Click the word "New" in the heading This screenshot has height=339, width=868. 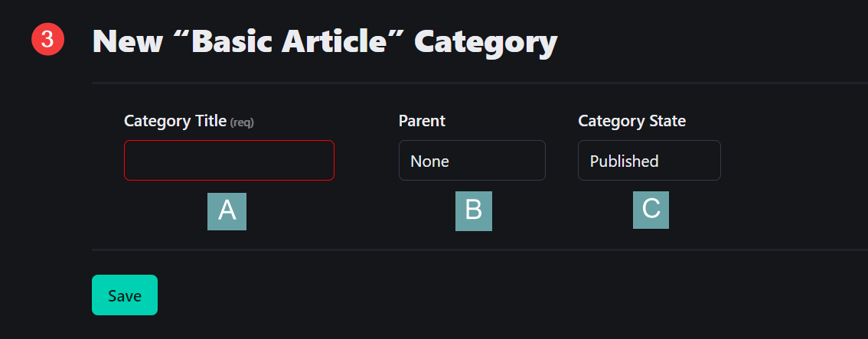(127, 42)
